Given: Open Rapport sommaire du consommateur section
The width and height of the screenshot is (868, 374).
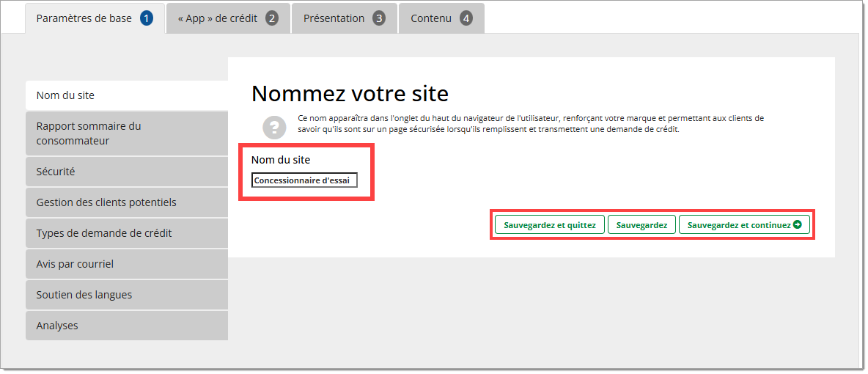Looking at the screenshot, I should tap(126, 133).
